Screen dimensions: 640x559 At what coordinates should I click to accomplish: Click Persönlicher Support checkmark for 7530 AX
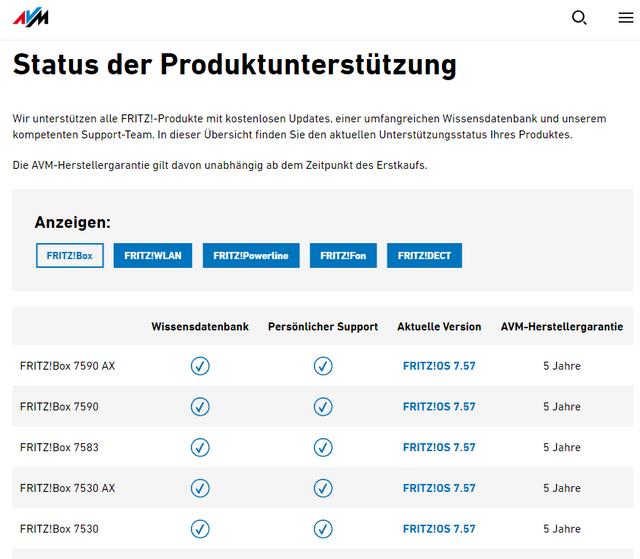[323, 488]
